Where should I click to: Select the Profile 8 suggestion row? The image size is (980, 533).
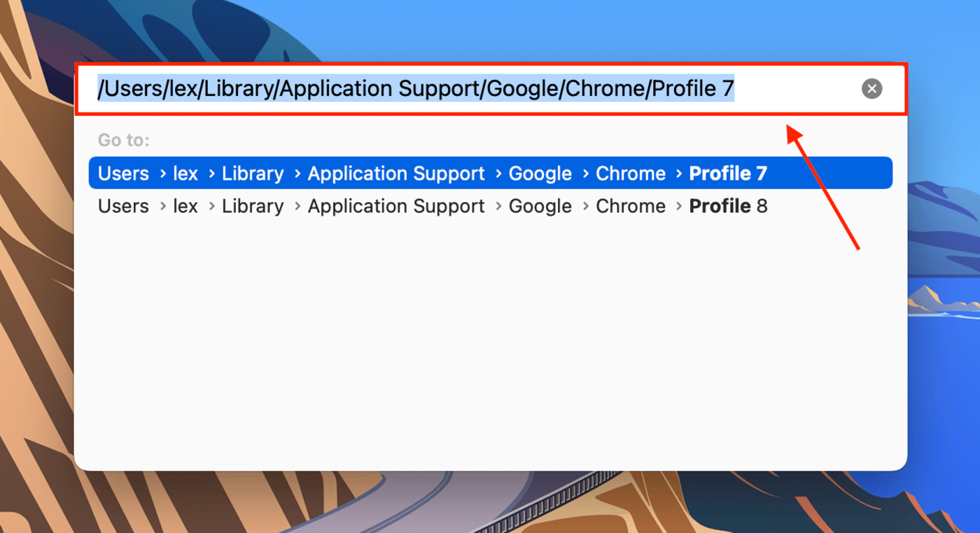[490, 206]
